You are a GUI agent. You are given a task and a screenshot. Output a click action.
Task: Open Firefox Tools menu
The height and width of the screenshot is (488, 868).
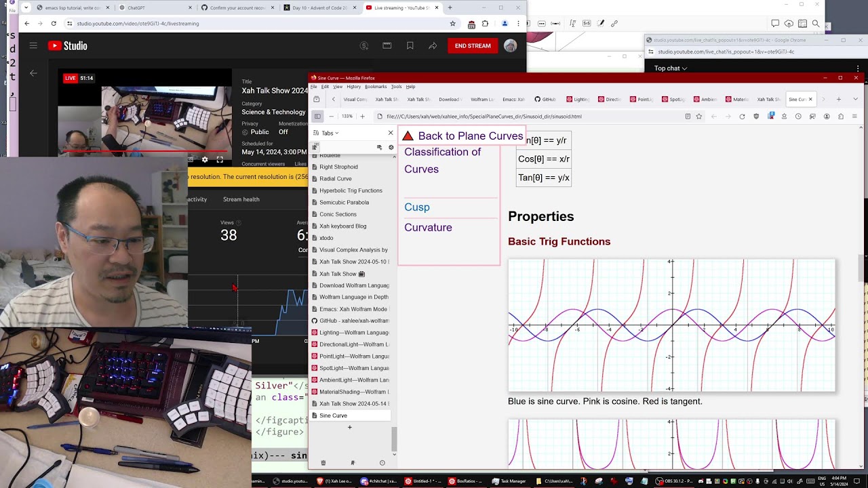(x=396, y=87)
